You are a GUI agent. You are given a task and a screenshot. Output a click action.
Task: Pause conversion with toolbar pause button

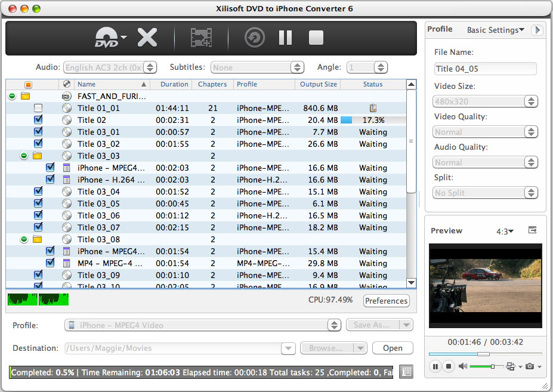pyautogui.click(x=285, y=38)
